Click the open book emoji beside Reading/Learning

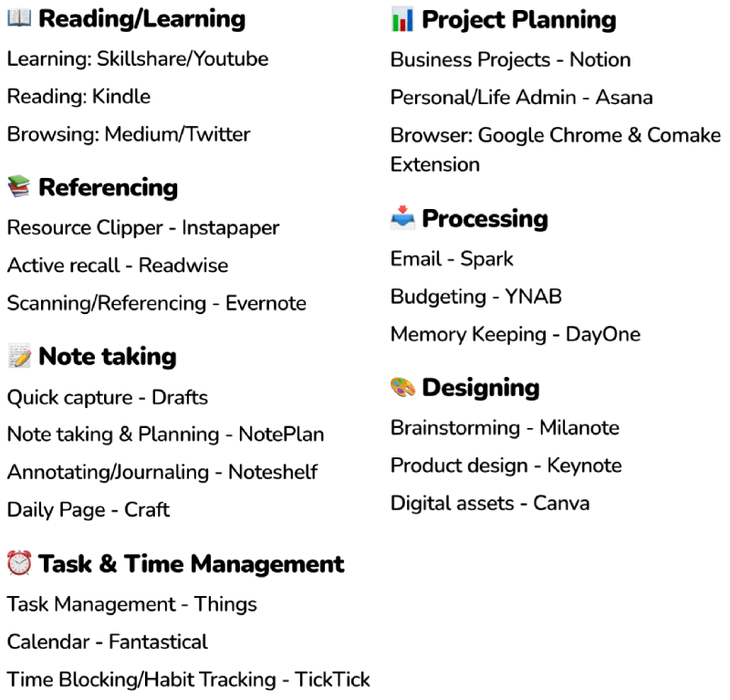point(19,19)
